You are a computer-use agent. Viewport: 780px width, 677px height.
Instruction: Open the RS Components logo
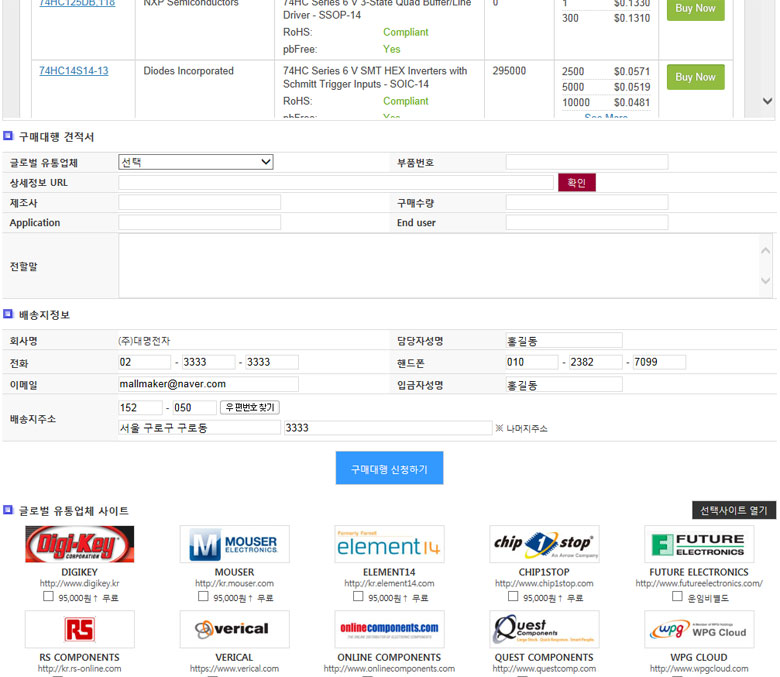pos(80,629)
